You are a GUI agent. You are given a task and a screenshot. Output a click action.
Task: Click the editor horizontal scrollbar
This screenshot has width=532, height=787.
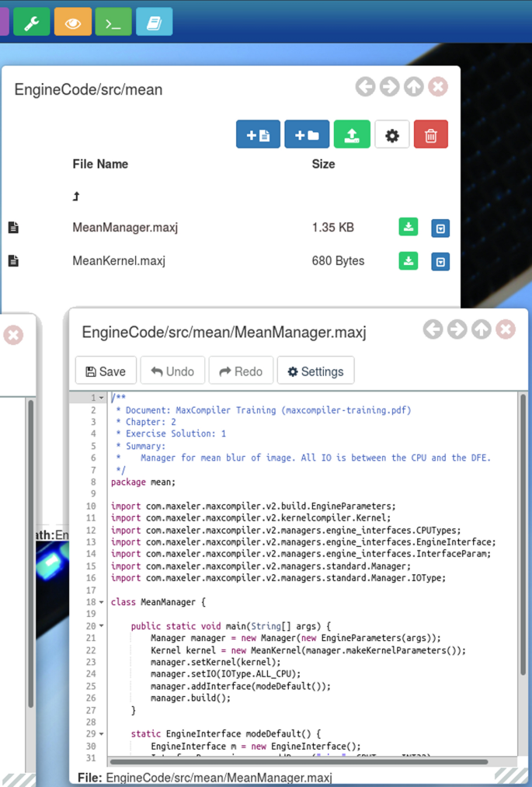tap(298, 762)
